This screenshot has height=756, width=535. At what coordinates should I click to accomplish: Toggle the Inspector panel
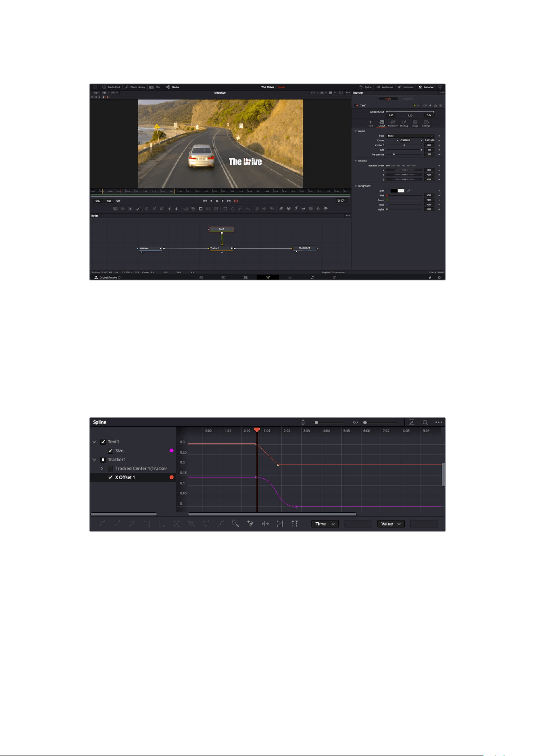(426, 87)
